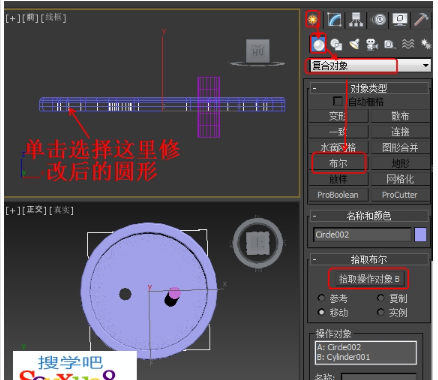Click the 拾取操作对象 B button

tap(369, 279)
